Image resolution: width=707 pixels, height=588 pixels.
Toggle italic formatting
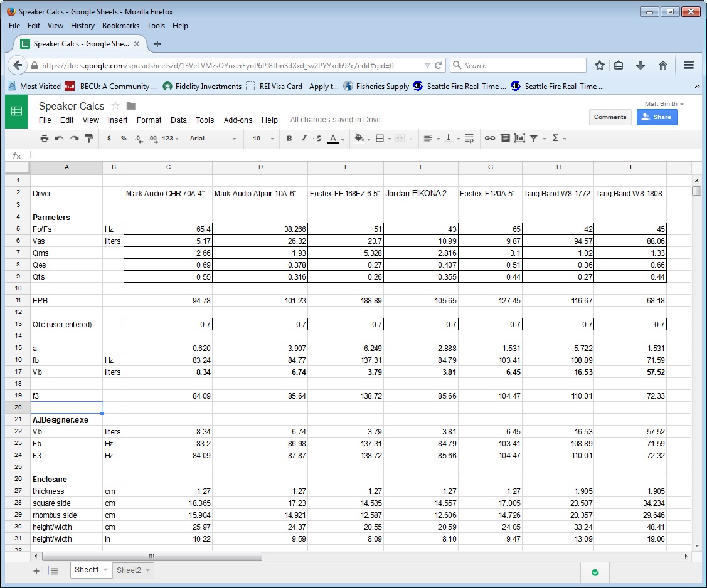coord(304,139)
